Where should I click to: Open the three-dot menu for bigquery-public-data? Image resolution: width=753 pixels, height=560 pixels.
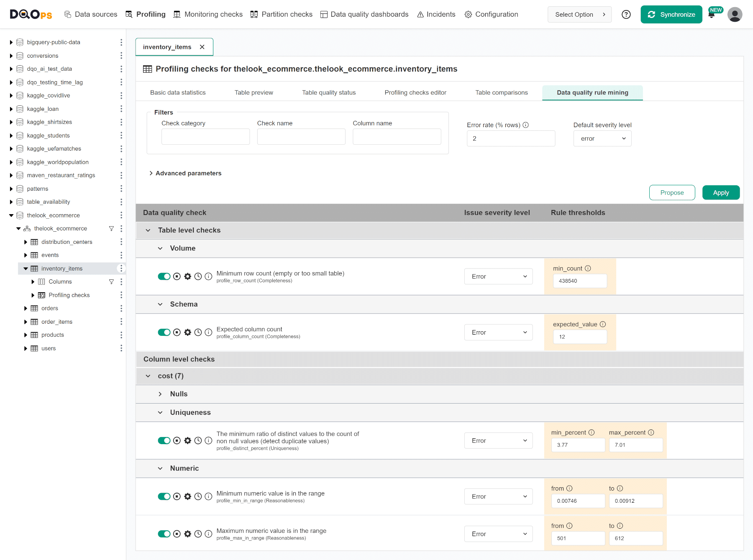[121, 42]
